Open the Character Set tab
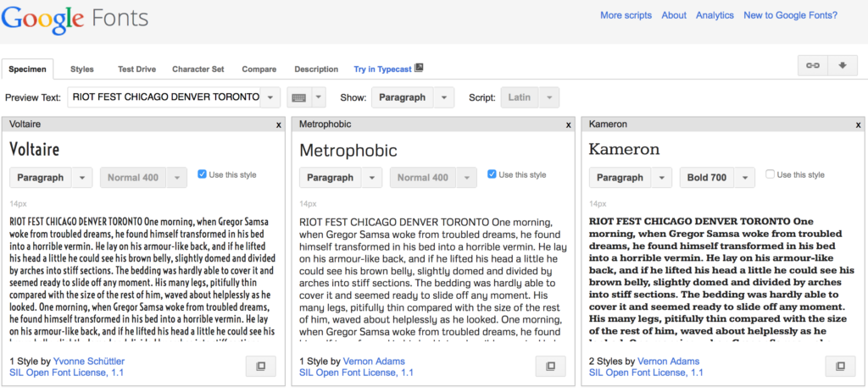Image resolution: width=868 pixels, height=392 pixels. 198,69
